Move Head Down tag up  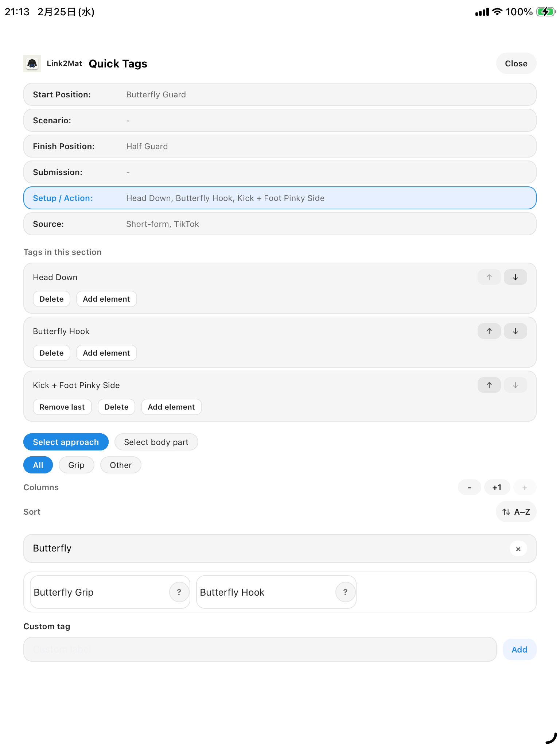(x=489, y=277)
